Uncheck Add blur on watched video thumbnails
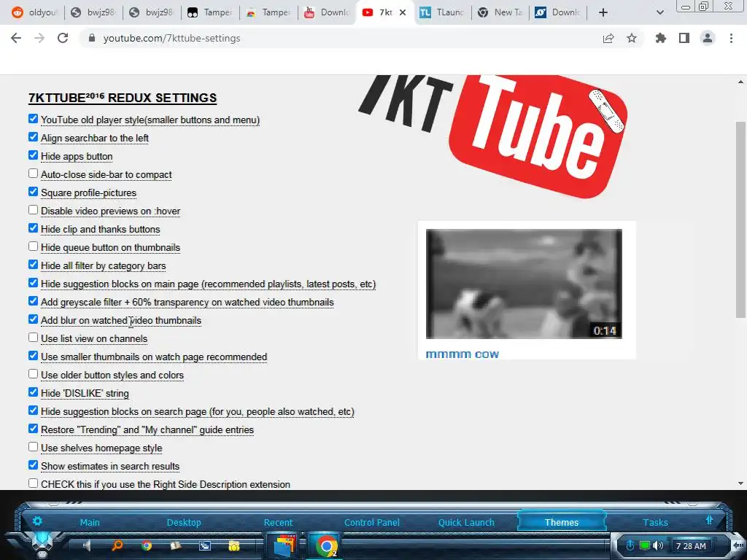This screenshot has width=747, height=560. tap(33, 319)
